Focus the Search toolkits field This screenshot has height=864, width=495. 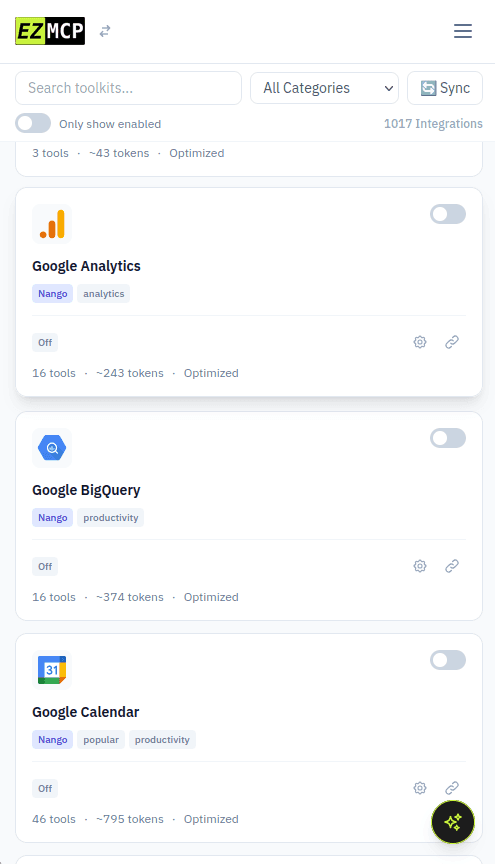tap(128, 88)
